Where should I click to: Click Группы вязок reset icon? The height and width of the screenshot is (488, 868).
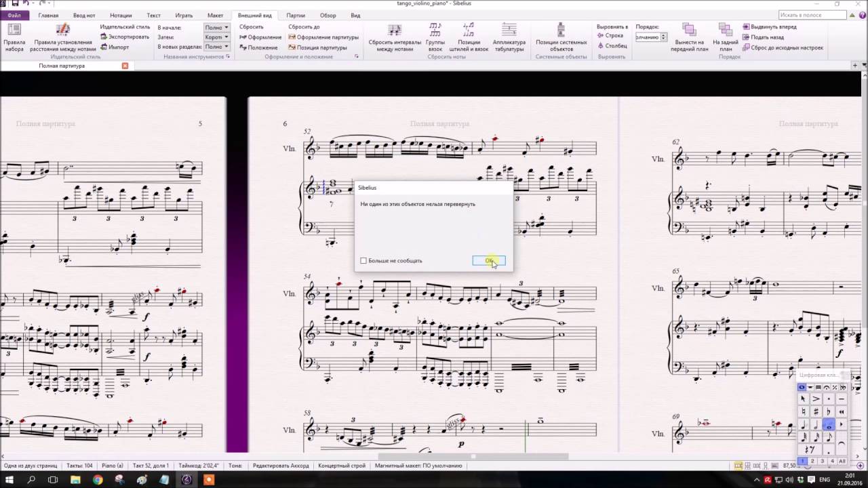click(435, 30)
